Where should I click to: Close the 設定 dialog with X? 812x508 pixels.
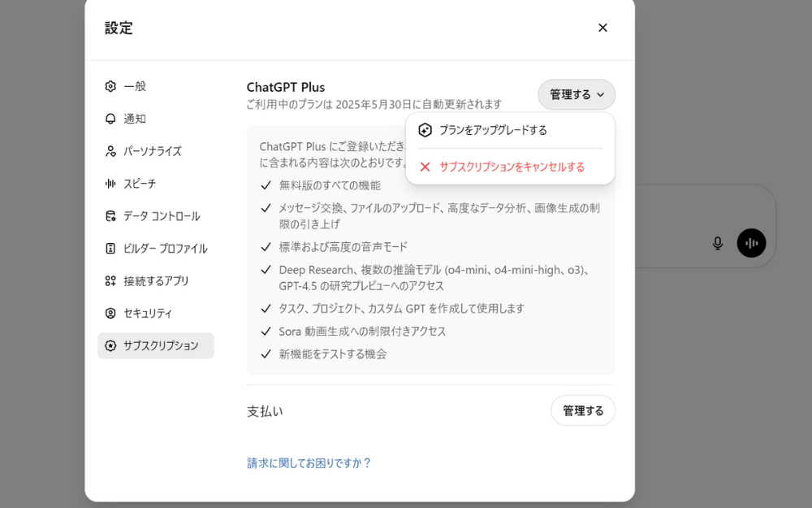[x=603, y=28]
